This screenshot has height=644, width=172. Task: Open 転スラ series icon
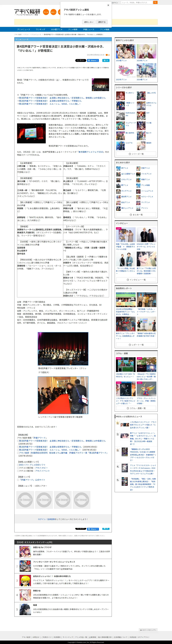point(141,136)
